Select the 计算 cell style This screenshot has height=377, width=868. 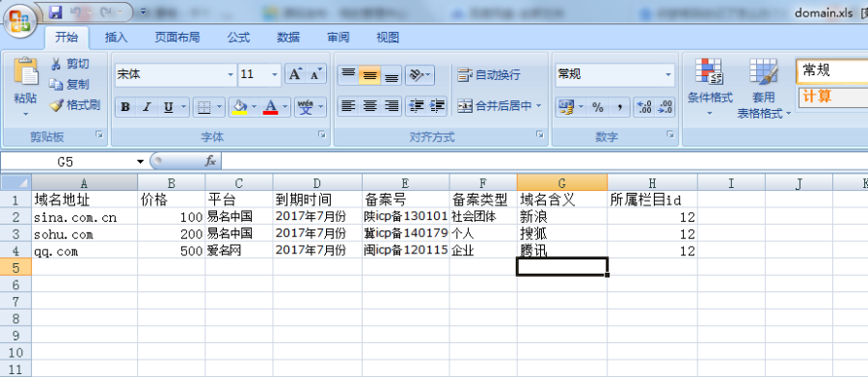pos(832,96)
